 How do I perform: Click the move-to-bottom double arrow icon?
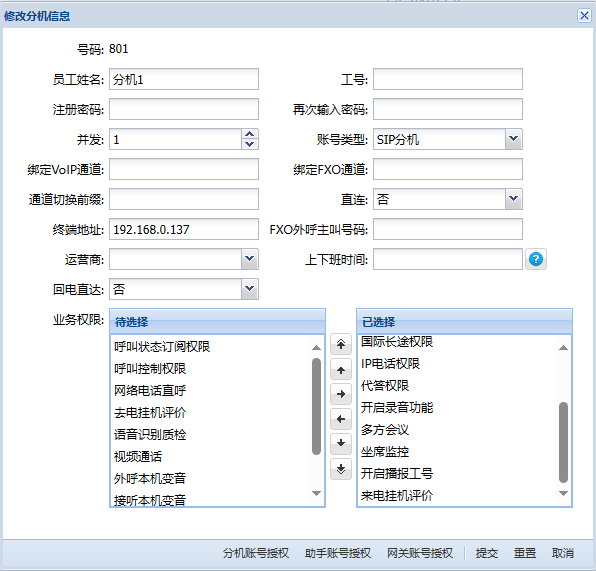[x=341, y=469]
